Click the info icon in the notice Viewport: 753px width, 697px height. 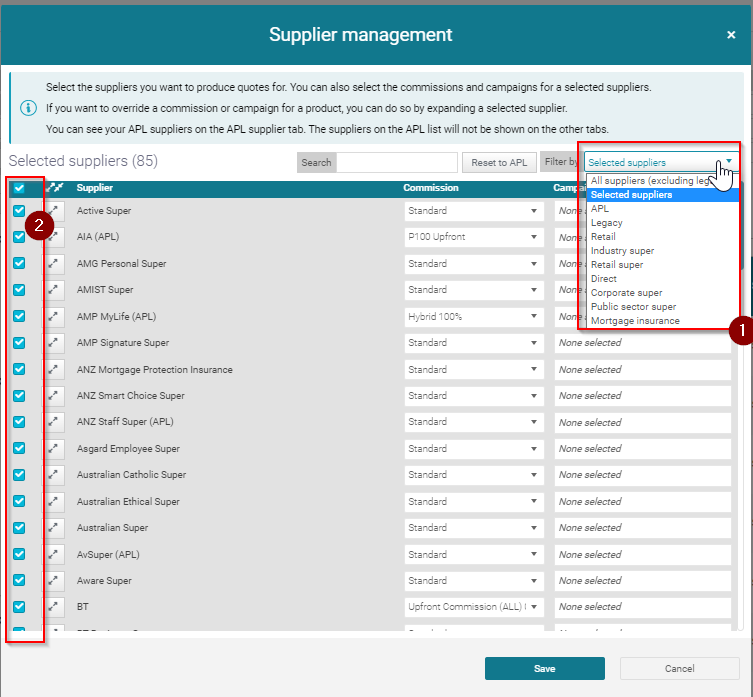pos(28,108)
